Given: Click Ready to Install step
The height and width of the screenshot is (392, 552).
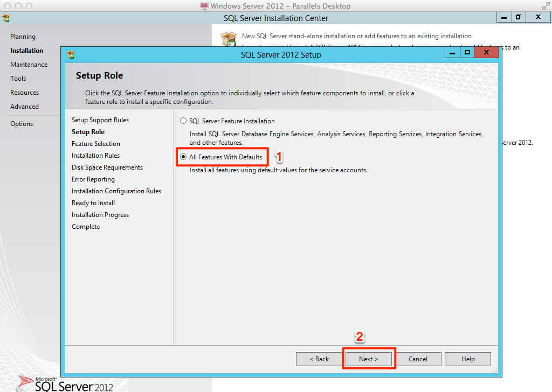Looking at the screenshot, I should click(x=93, y=203).
